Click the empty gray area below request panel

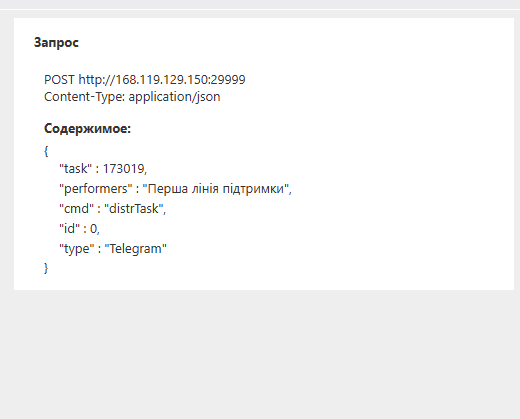[260, 353]
